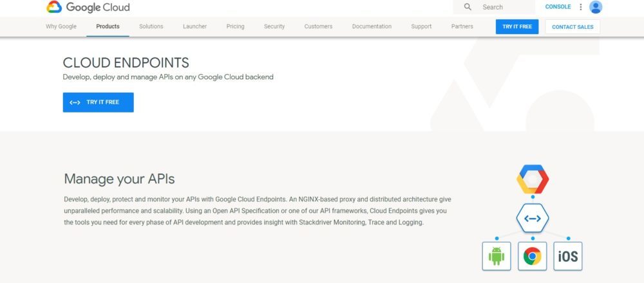Click the iOS platform icon
The image size is (644, 283).
(568, 257)
